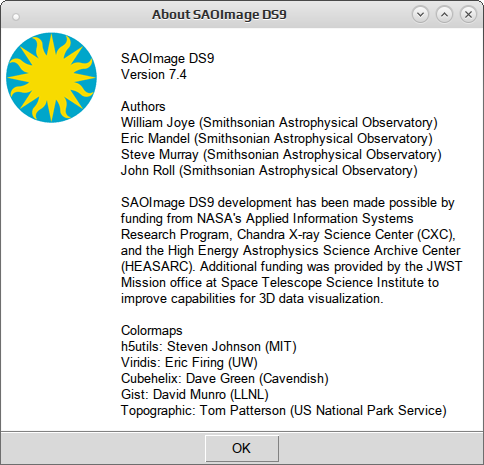Click 'Topographic: Tom Patterson' line

click(x=284, y=410)
